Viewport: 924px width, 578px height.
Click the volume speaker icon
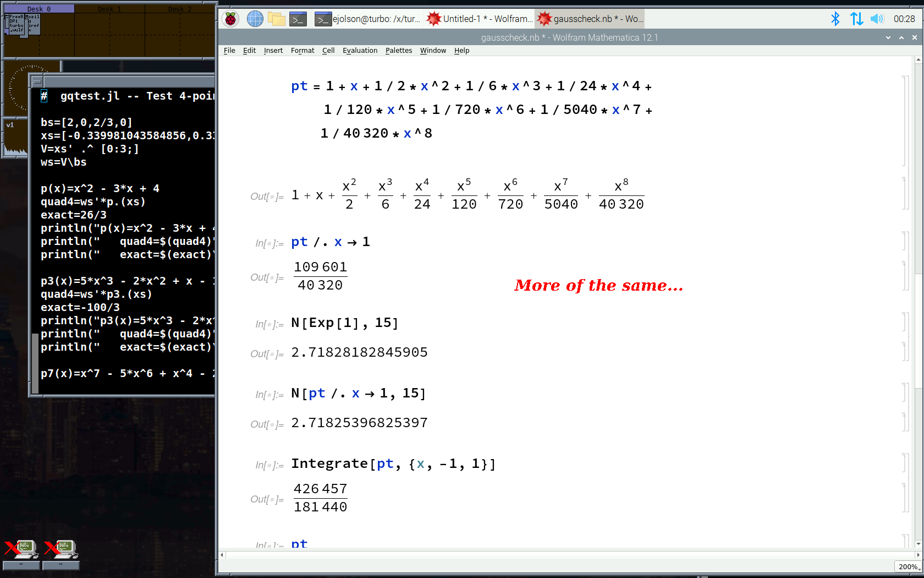[x=877, y=19]
